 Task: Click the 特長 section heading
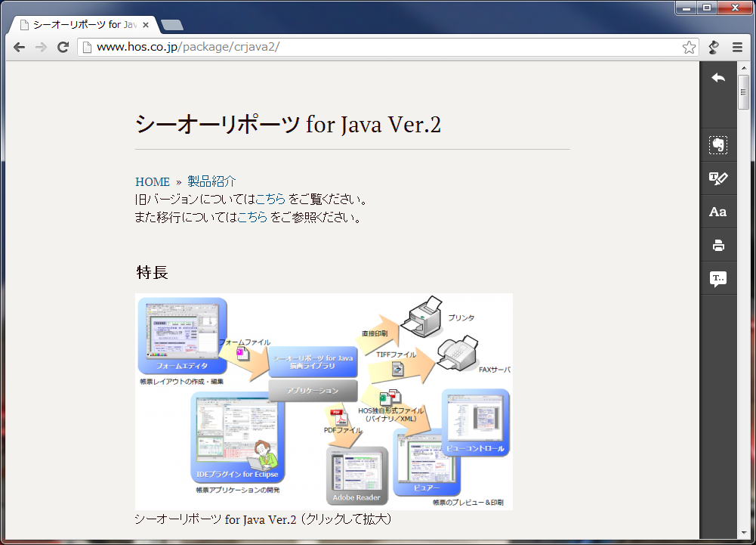[152, 272]
